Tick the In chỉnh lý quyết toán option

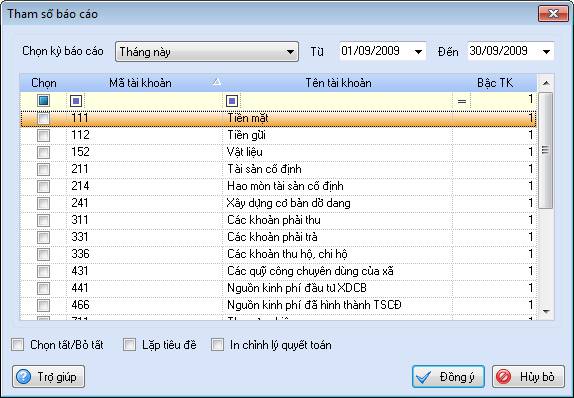(x=217, y=345)
